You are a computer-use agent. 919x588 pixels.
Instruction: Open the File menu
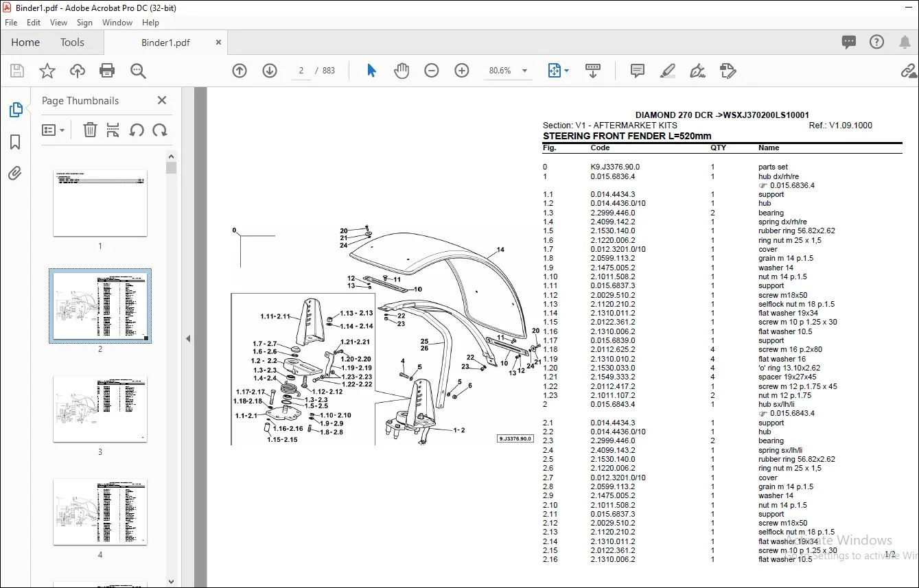pos(11,23)
